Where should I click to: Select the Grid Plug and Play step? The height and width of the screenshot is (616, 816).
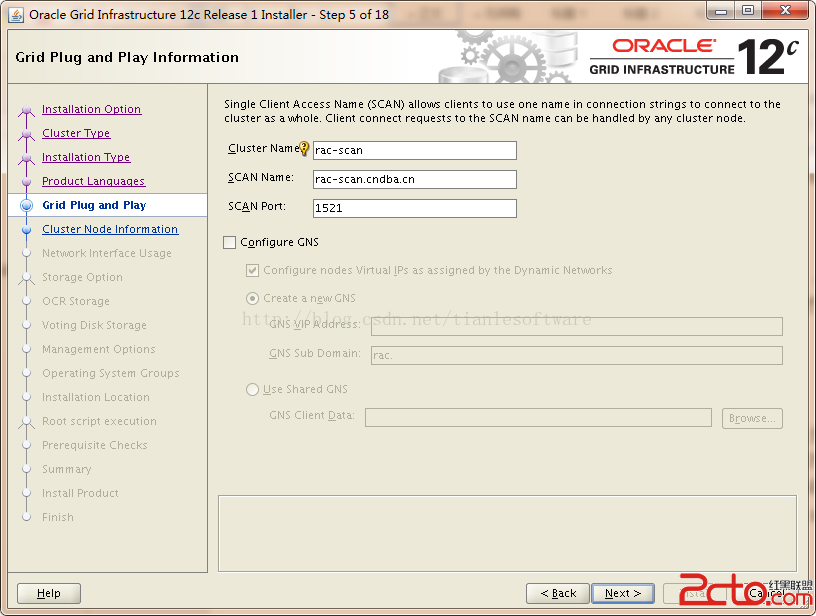(x=94, y=205)
